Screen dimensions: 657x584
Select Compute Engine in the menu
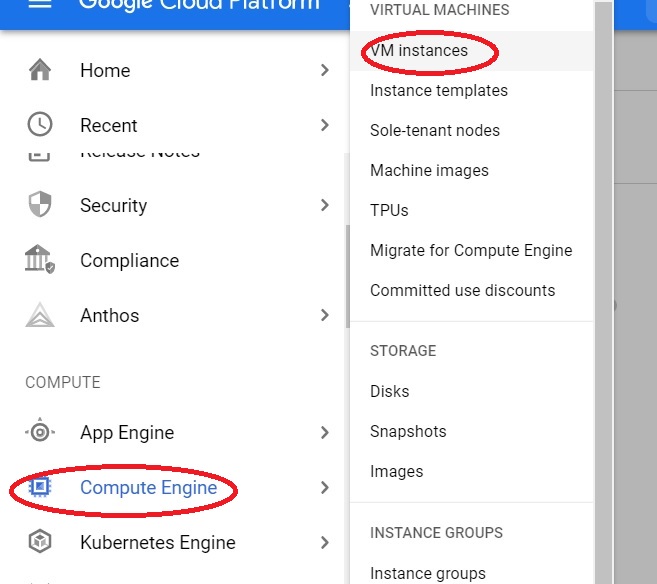(x=149, y=488)
